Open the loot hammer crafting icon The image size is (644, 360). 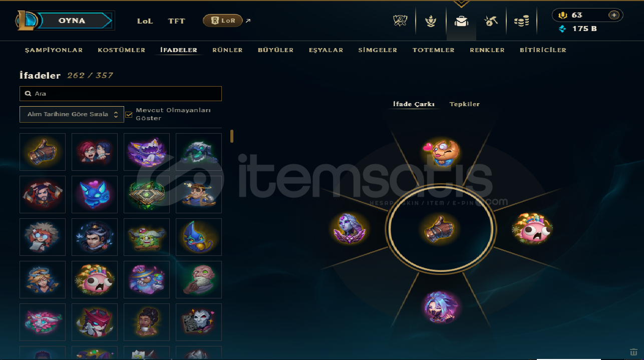(490, 21)
